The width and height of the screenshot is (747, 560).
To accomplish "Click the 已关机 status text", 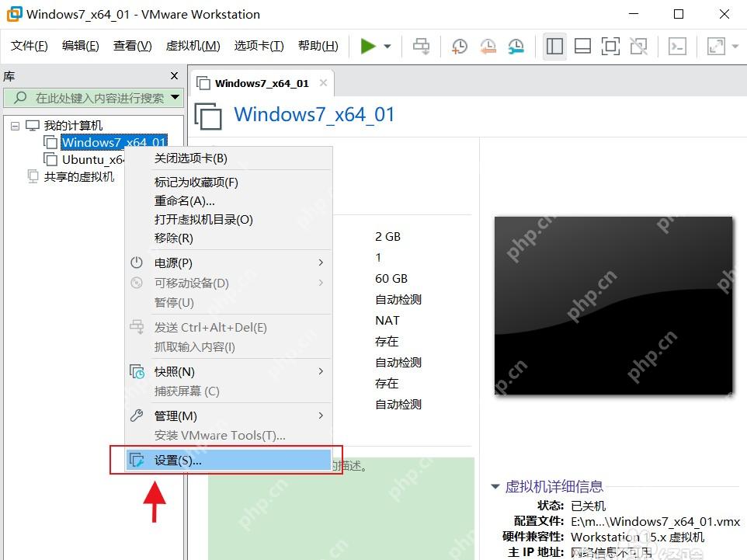I will click(x=589, y=506).
